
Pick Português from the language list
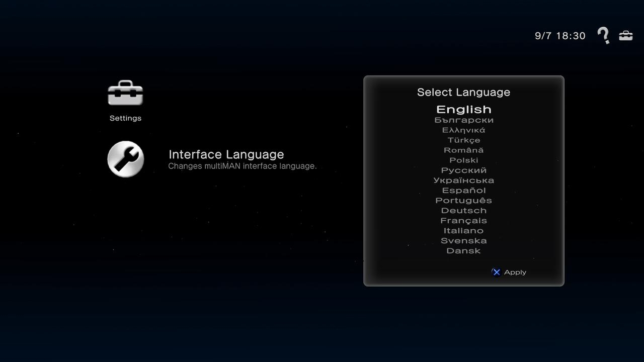click(x=463, y=201)
